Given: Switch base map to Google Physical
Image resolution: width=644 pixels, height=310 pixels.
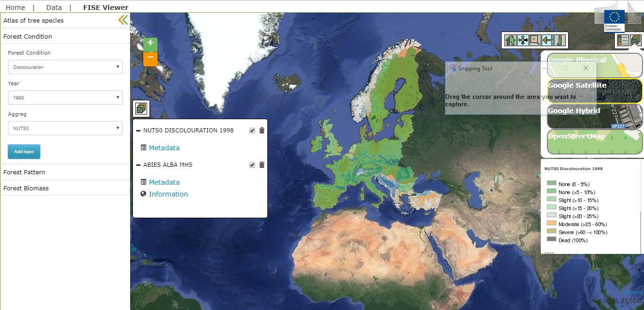Looking at the screenshot, I should pyautogui.click(x=594, y=65).
